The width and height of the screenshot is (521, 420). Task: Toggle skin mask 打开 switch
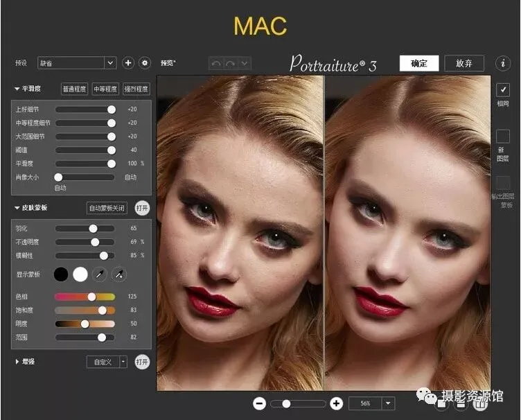[x=142, y=208]
